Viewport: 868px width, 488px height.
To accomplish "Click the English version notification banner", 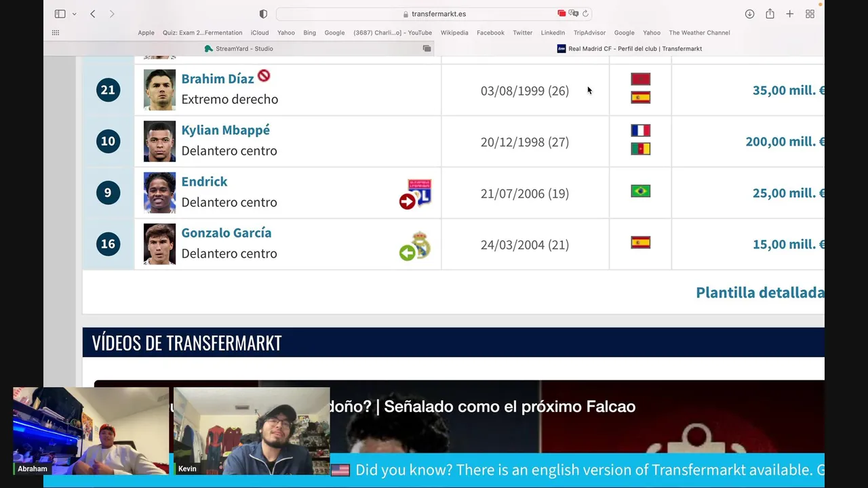I will [x=577, y=470].
